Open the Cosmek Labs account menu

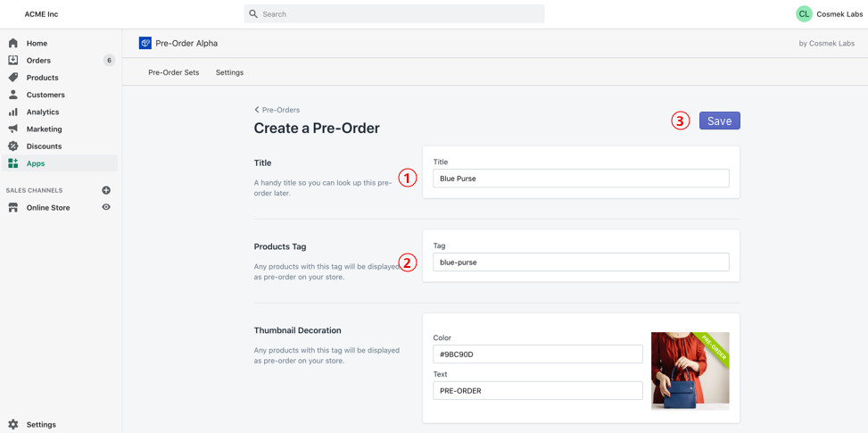coord(829,14)
